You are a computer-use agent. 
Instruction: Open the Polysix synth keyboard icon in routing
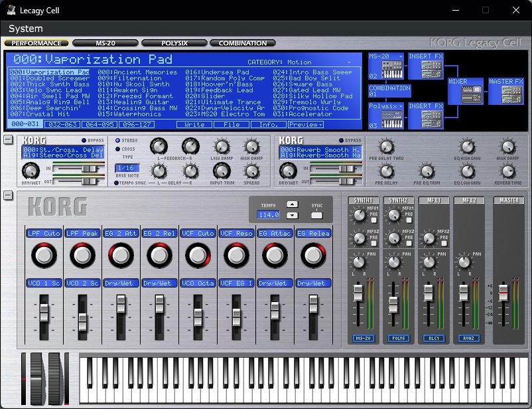(x=392, y=120)
